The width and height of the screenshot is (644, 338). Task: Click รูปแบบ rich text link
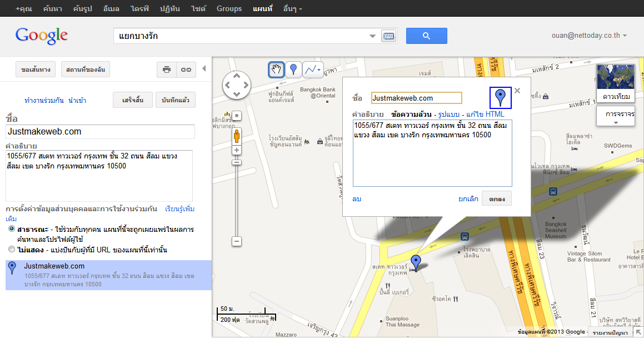pos(448,114)
